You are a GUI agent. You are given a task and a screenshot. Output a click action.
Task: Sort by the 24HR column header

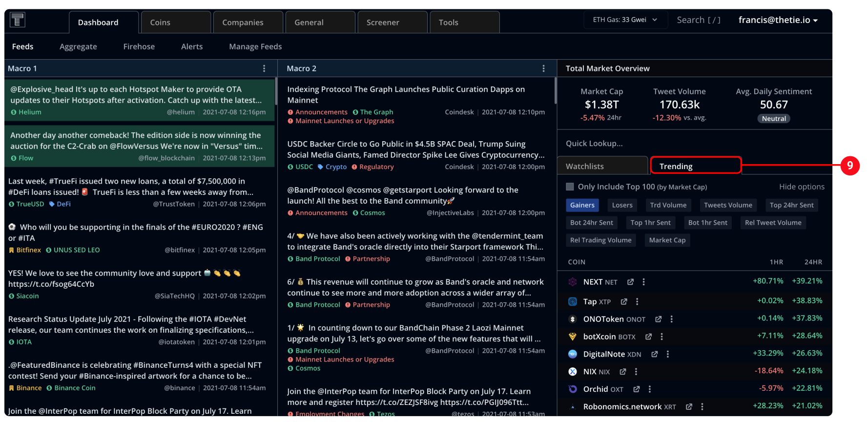[x=813, y=262]
